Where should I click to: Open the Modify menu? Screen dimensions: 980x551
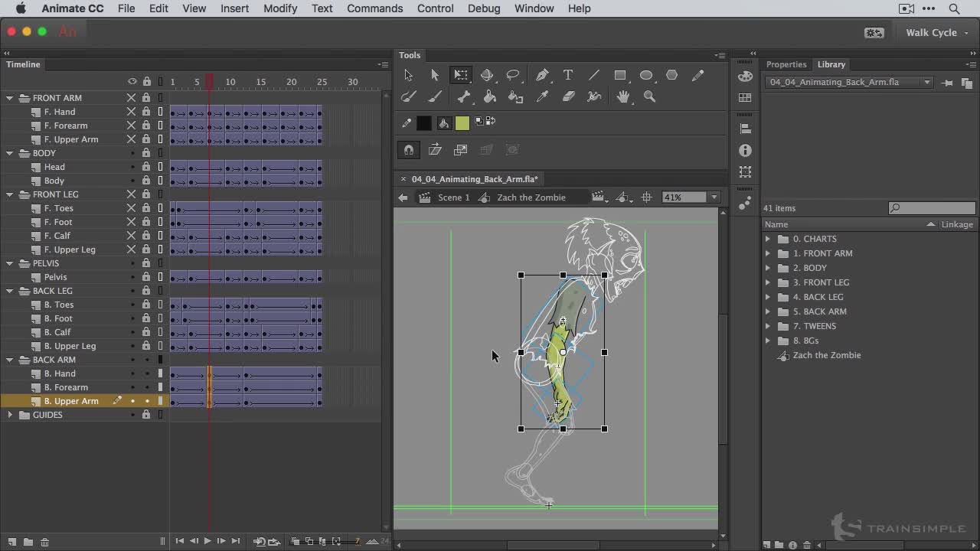(x=280, y=8)
